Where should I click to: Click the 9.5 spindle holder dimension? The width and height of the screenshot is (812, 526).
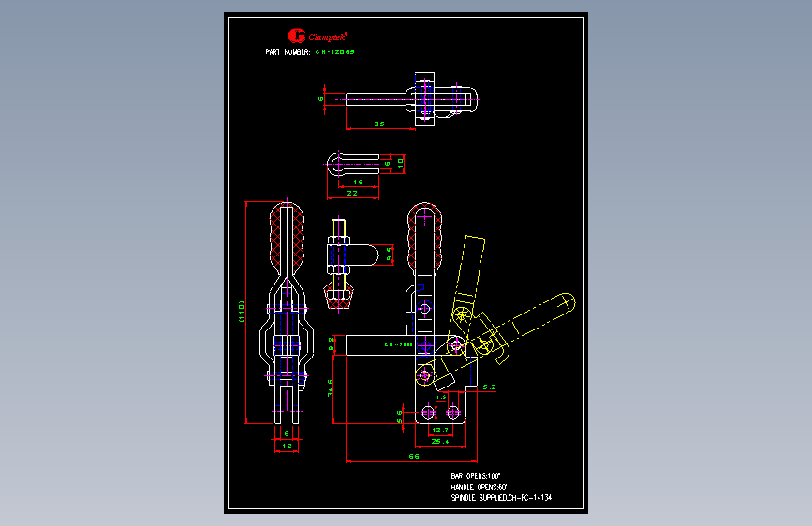389,255
